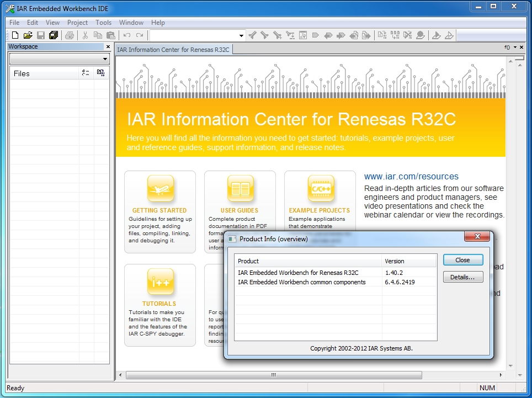Open the Project menu

(77, 23)
